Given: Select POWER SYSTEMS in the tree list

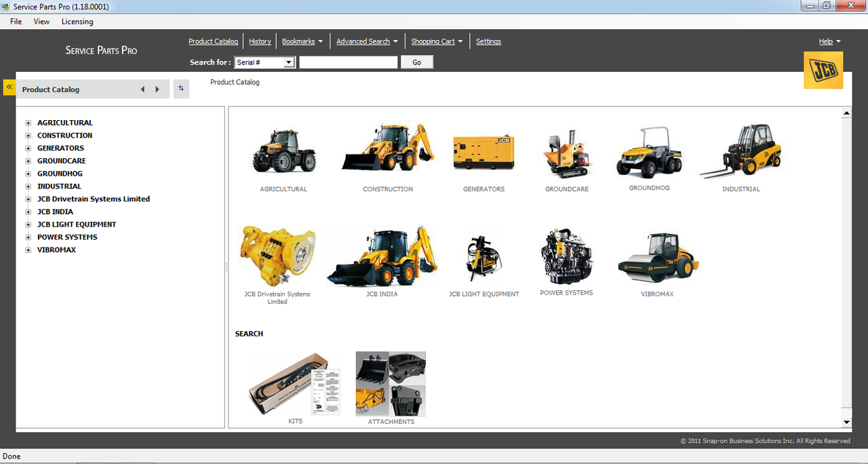Looking at the screenshot, I should 67,237.
